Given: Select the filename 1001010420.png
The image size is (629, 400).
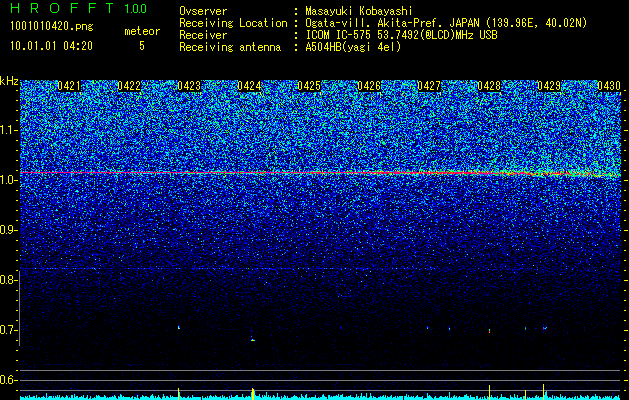Looking at the screenshot, I should (52, 26).
